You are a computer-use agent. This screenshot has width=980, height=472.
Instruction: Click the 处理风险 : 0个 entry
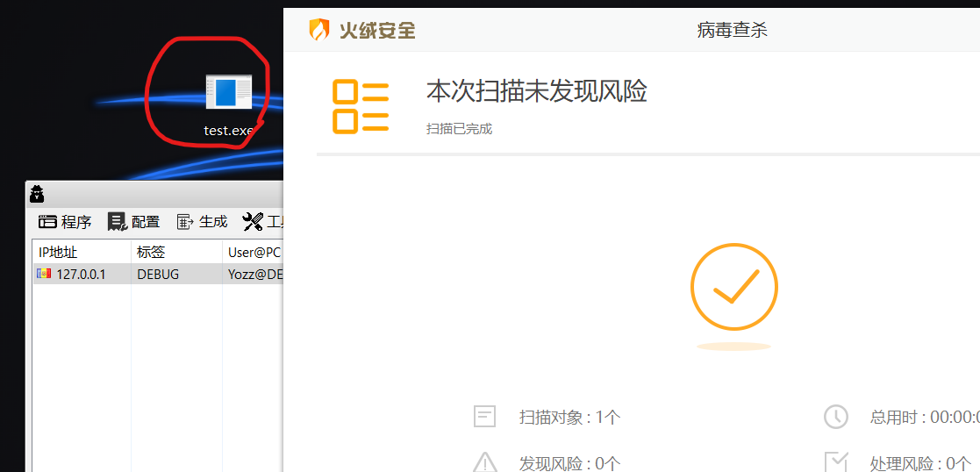click(920, 463)
